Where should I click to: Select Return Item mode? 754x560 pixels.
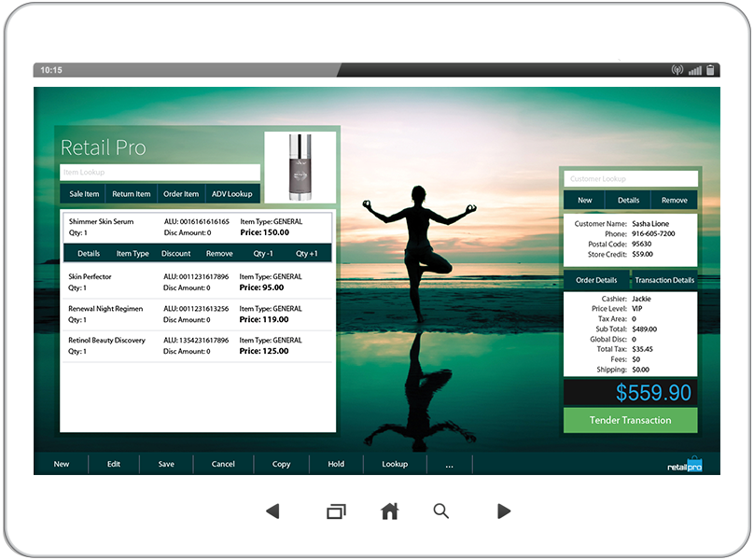point(130,193)
